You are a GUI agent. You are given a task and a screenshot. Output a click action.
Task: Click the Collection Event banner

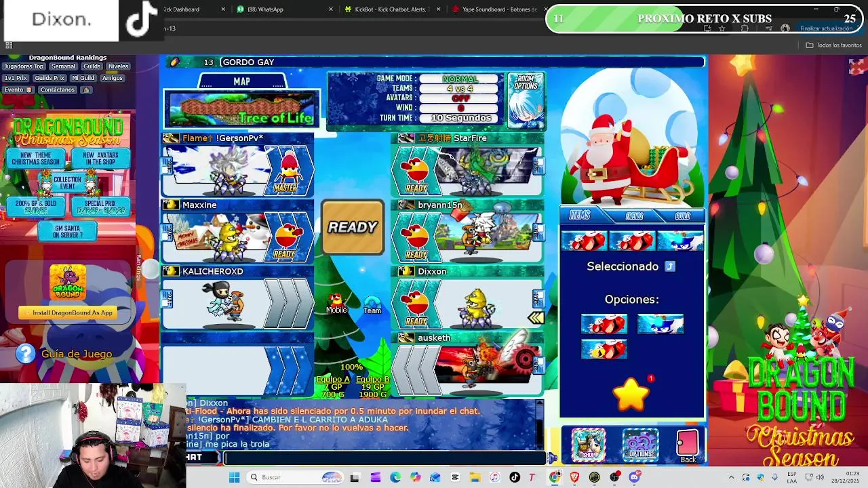click(x=68, y=182)
